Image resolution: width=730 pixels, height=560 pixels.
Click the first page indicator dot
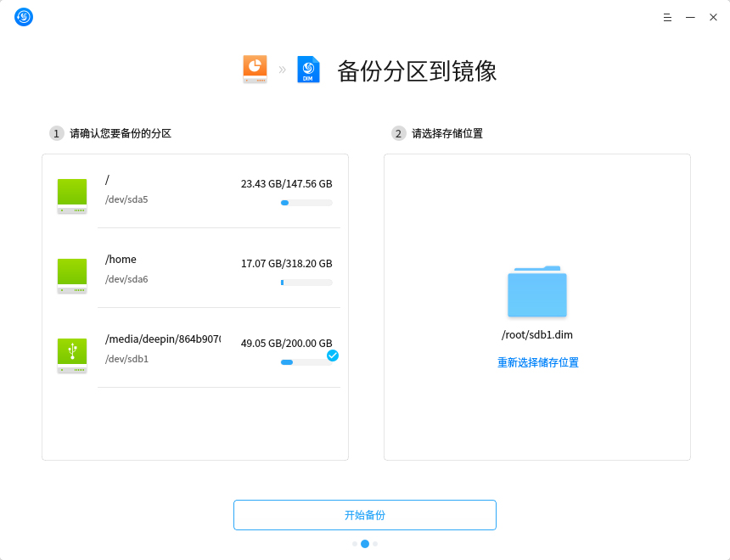355,544
